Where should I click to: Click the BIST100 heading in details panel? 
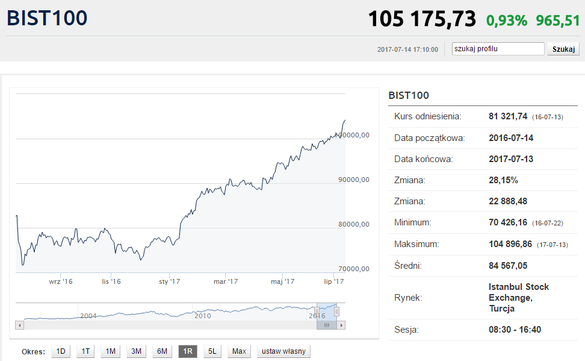tap(409, 95)
